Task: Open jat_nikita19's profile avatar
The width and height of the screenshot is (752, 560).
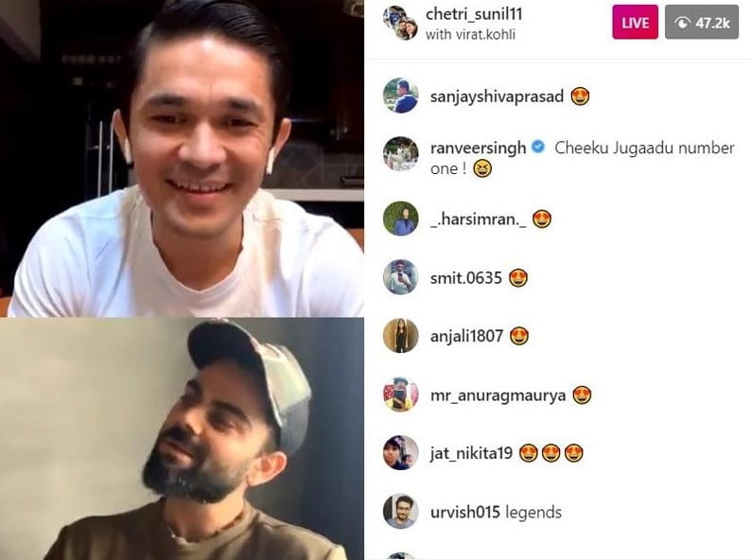Action: click(400, 452)
